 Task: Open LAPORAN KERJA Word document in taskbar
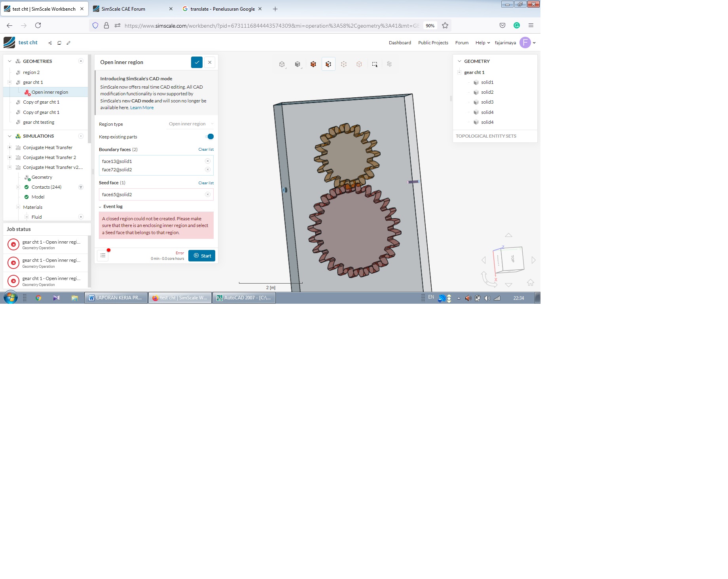(116, 298)
